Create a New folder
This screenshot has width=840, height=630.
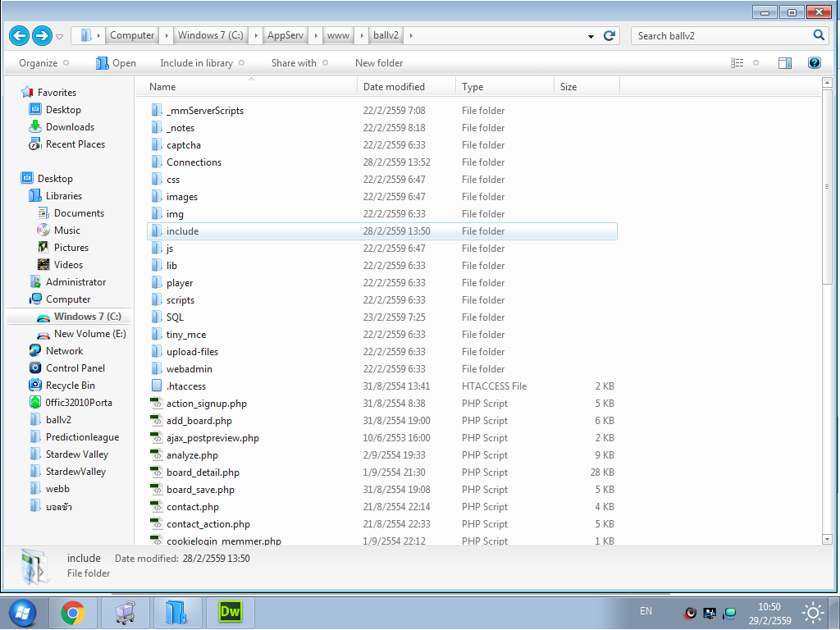379,63
